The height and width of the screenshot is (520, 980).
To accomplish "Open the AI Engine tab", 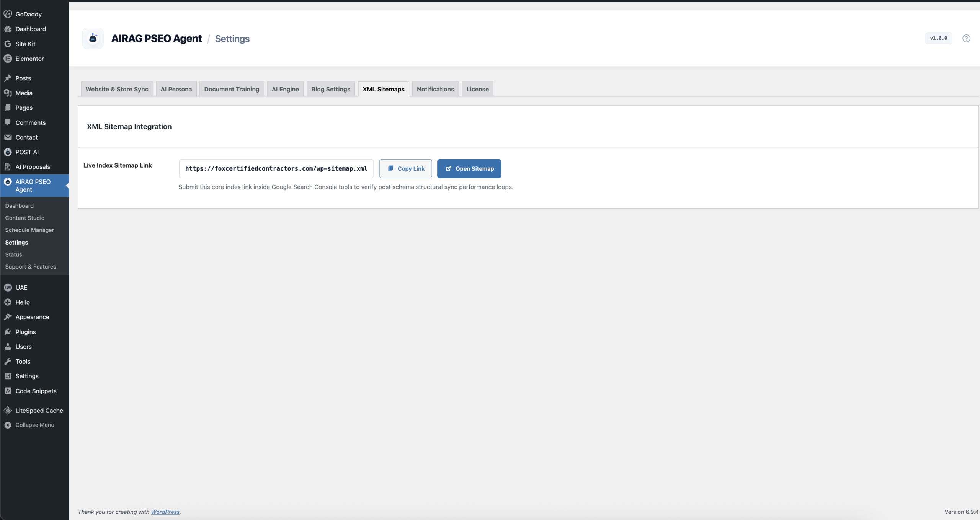I will point(285,89).
